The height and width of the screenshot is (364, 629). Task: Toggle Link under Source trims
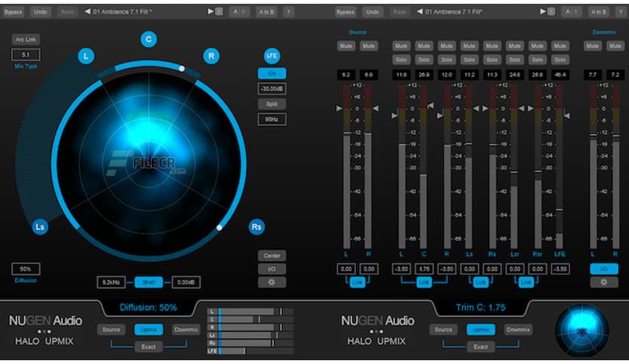click(357, 282)
